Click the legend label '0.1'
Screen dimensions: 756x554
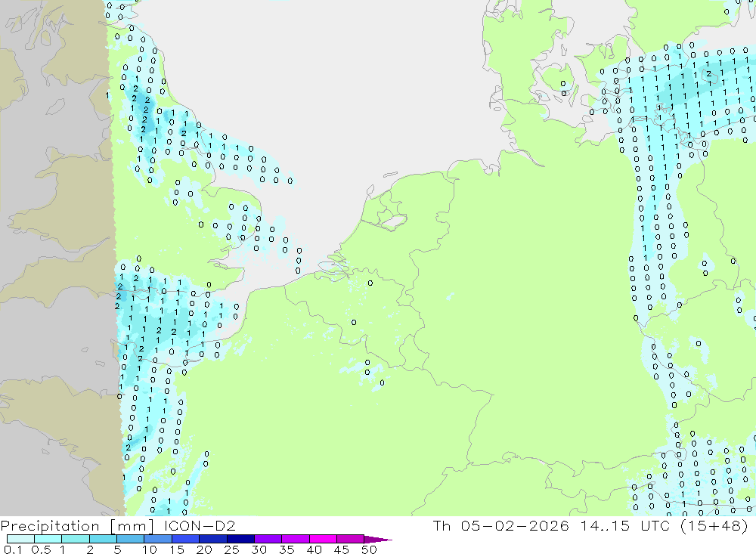click(13, 549)
